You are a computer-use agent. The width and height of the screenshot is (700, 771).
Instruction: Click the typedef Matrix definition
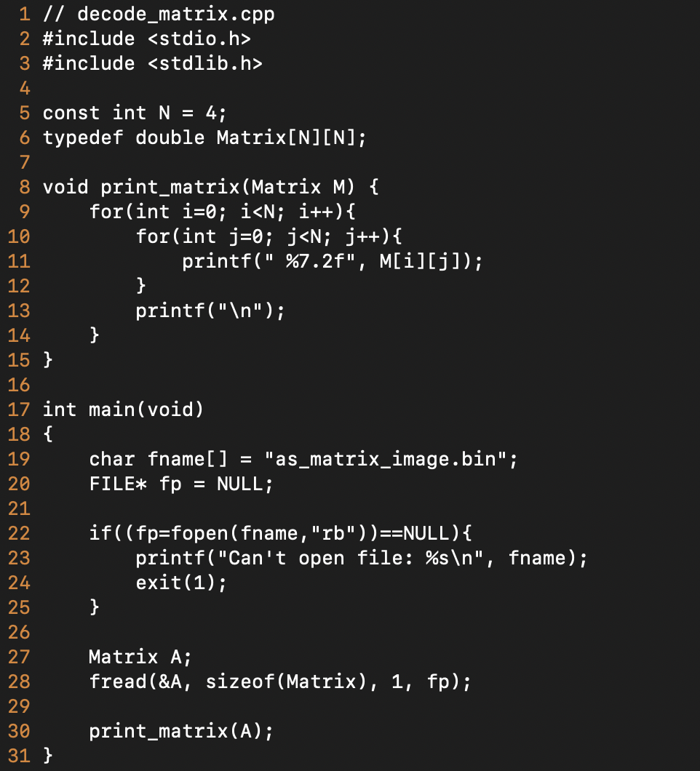pos(204,137)
